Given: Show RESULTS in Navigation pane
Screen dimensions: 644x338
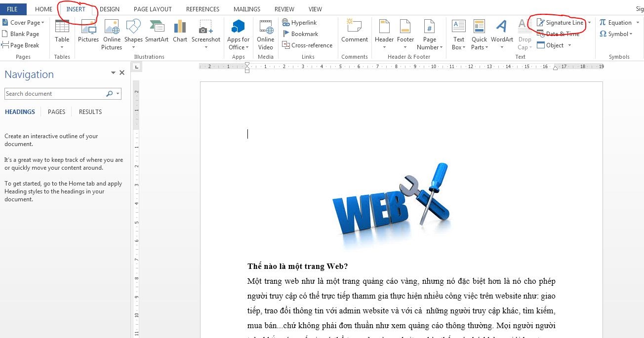Looking at the screenshot, I should pos(90,112).
